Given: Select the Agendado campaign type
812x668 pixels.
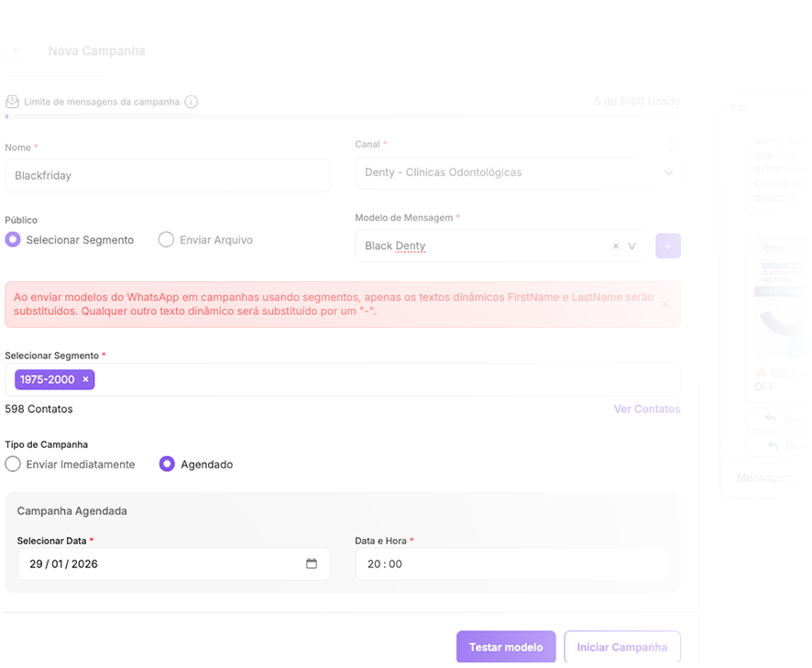Looking at the screenshot, I should coord(167,465).
